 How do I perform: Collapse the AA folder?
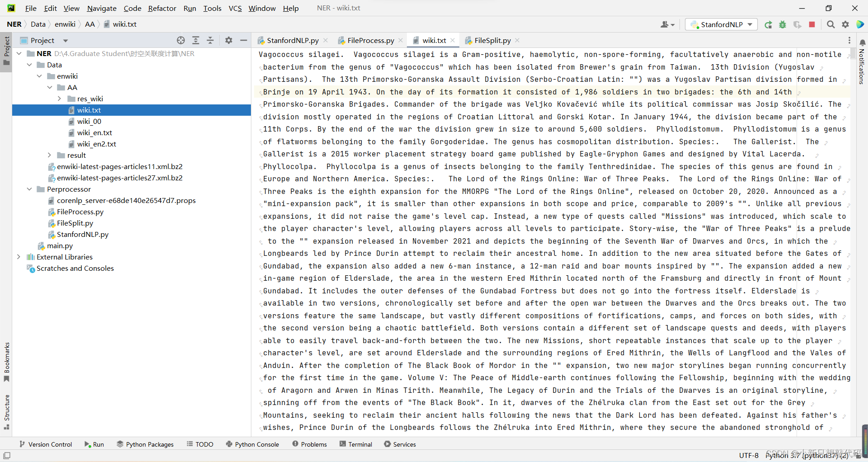50,87
